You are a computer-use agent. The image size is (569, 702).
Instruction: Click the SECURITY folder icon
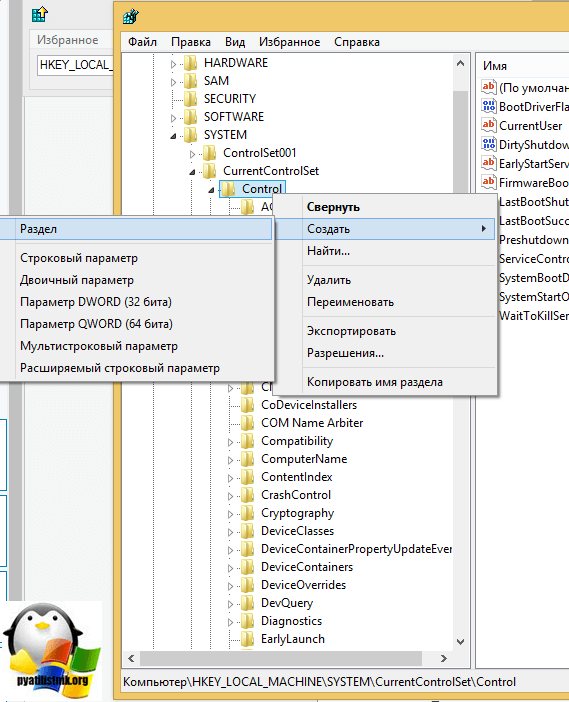[191, 99]
